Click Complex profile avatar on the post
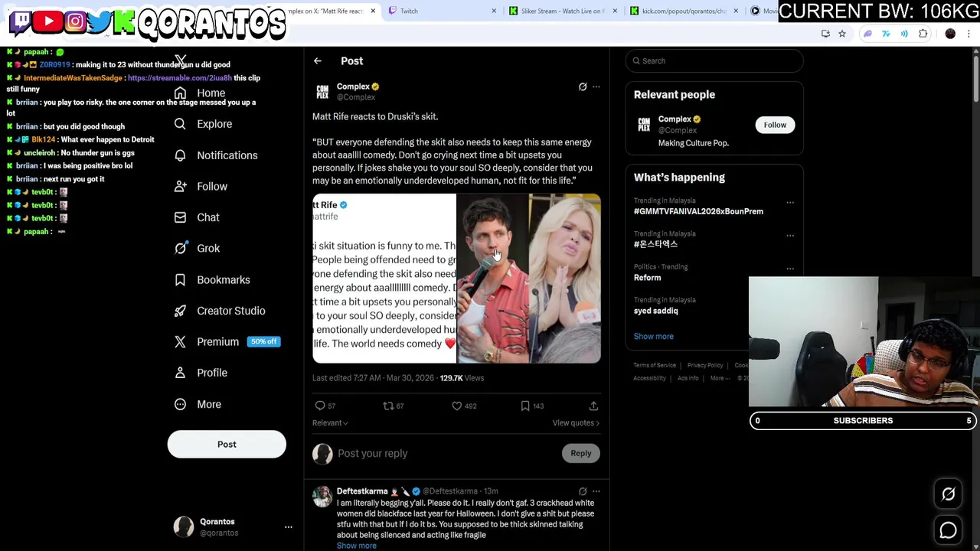Screen dimensions: 980x551 click(322, 92)
